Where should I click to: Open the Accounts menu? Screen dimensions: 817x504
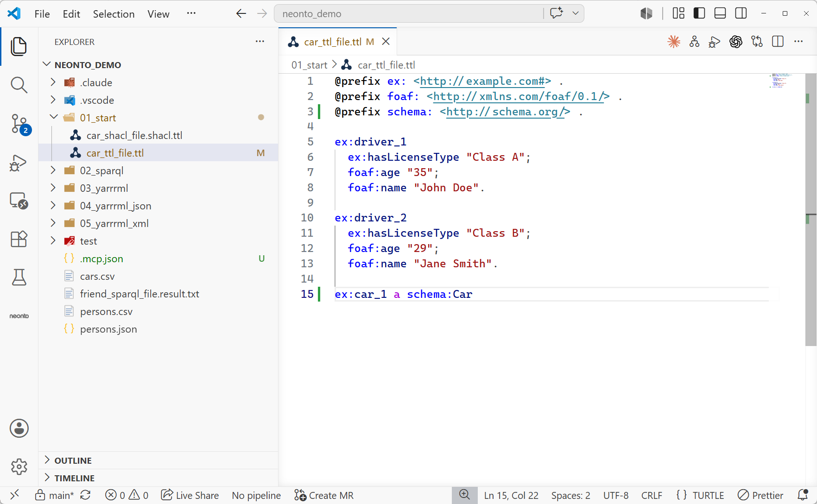tap(19, 428)
